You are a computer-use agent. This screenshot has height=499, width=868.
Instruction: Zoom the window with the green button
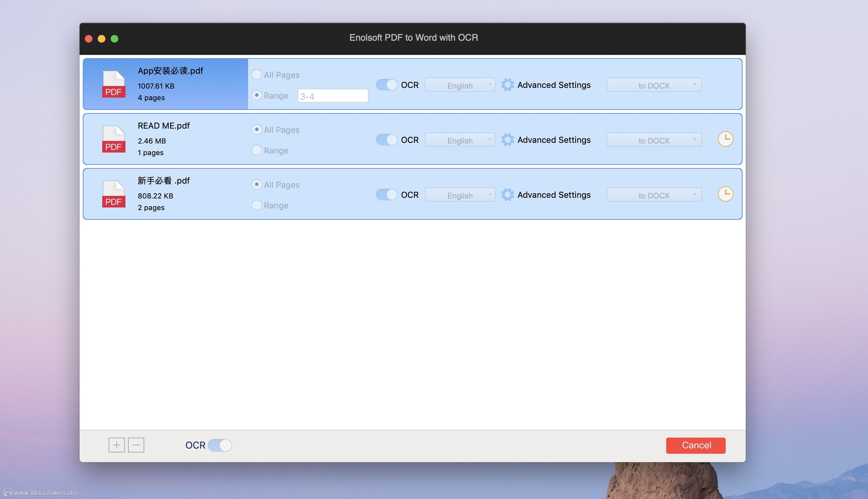click(114, 39)
